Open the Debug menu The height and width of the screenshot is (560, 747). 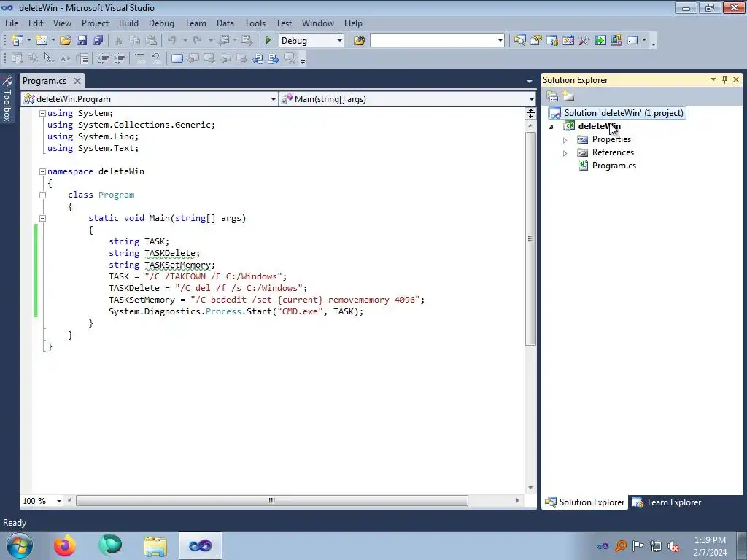coord(161,23)
